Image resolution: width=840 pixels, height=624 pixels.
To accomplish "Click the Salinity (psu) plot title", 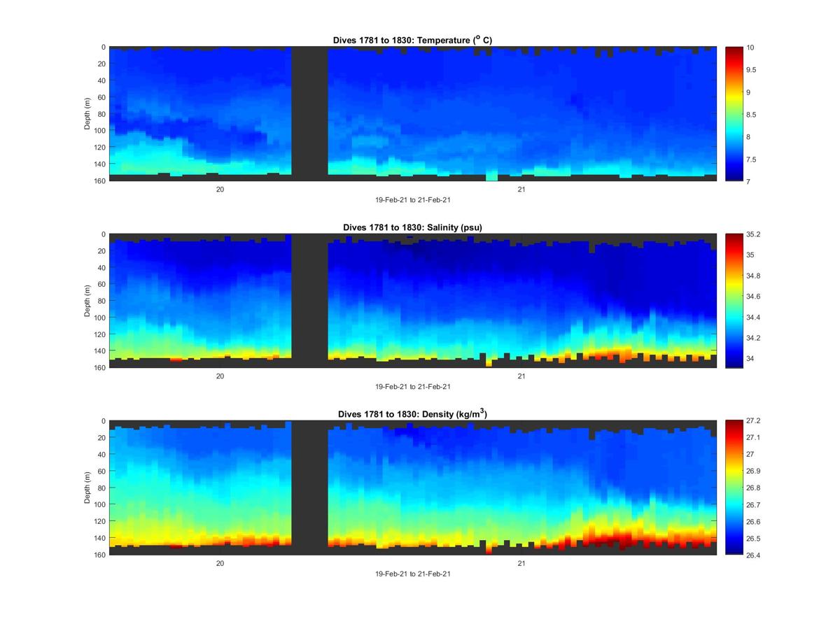I will (x=413, y=227).
